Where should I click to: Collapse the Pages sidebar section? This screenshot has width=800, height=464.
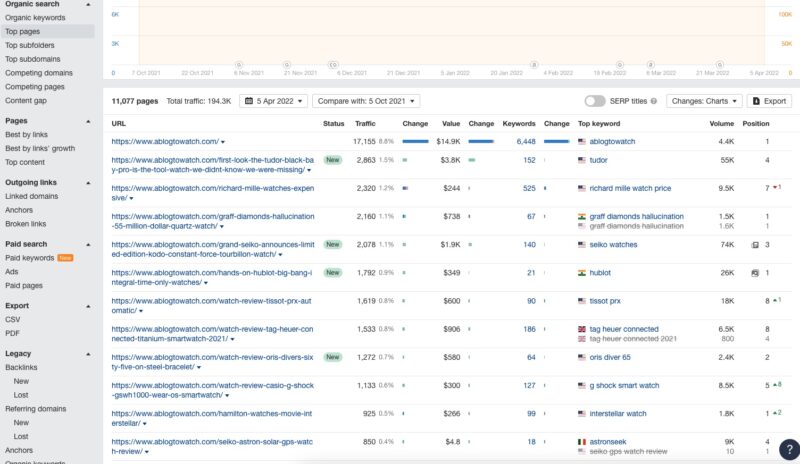[88, 121]
